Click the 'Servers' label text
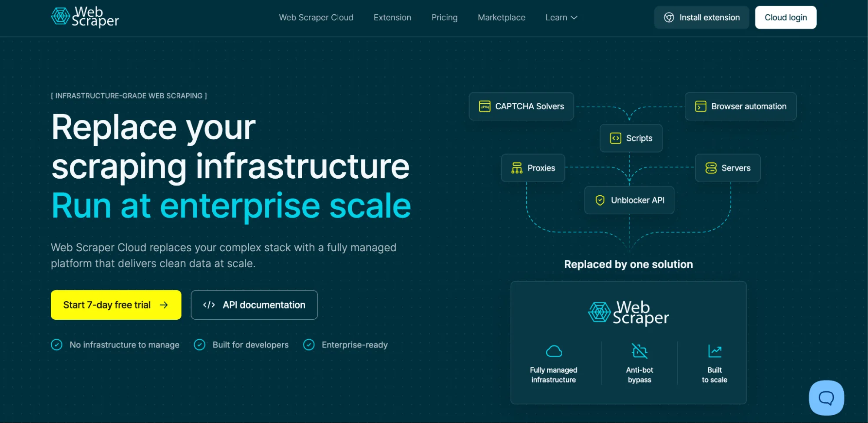Viewport: 868px width, 423px height. tap(736, 168)
